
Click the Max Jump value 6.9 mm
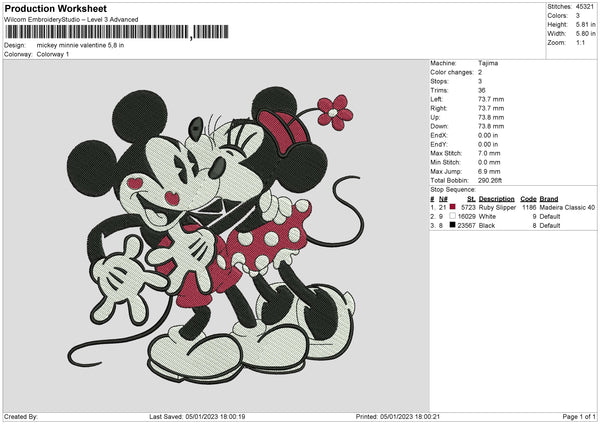489,171
